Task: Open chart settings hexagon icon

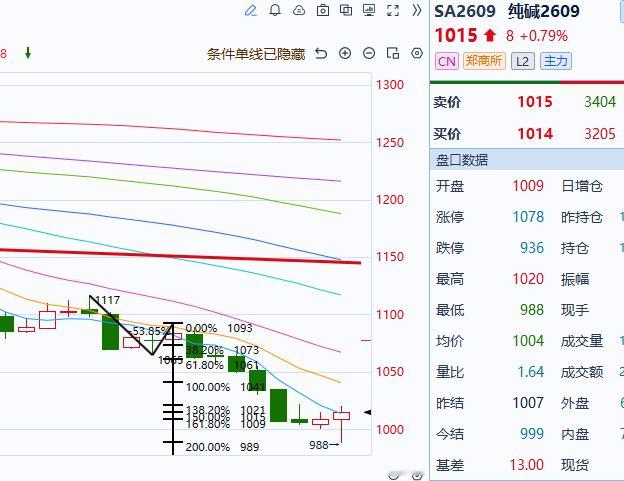Action: (417, 53)
